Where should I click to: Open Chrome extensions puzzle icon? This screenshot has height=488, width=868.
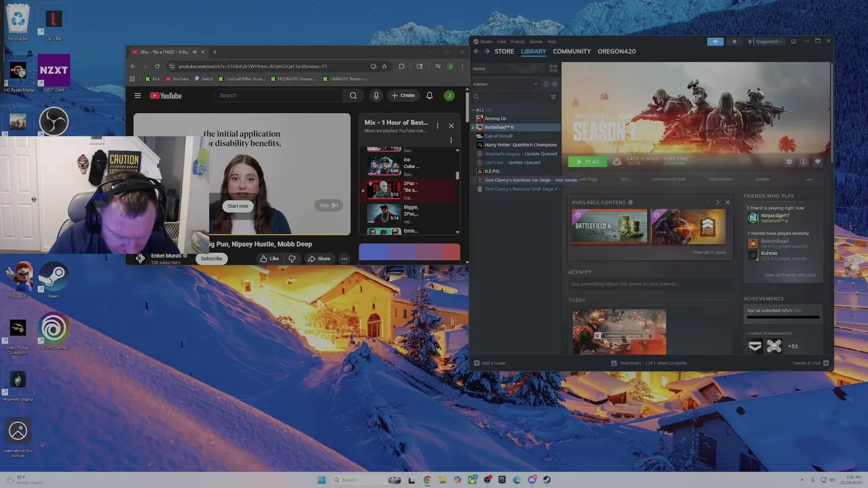(x=401, y=66)
